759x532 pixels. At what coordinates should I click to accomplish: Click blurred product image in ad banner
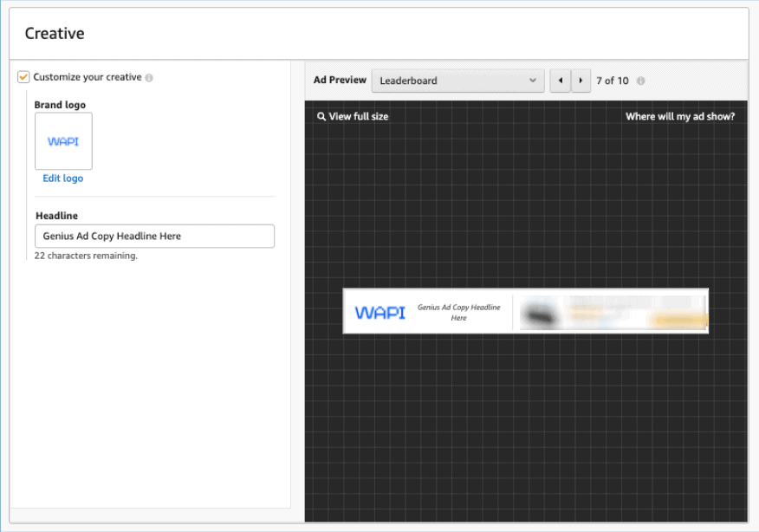click(540, 314)
